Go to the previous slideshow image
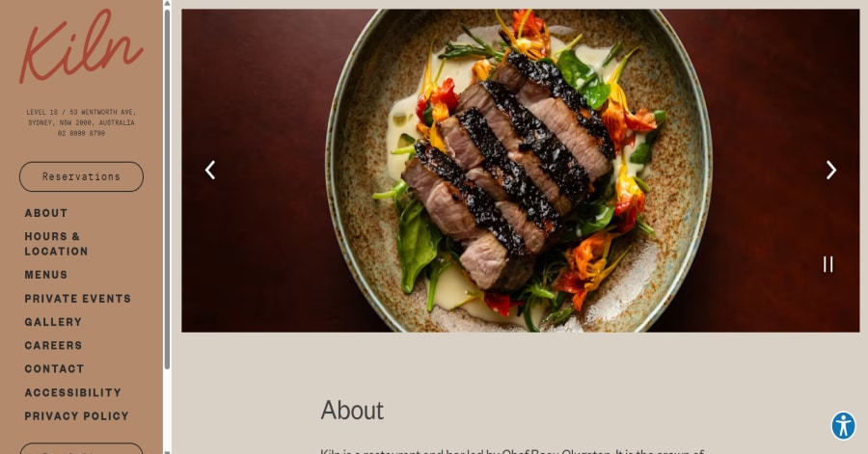Viewport: 868px width, 454px height. 210,170
